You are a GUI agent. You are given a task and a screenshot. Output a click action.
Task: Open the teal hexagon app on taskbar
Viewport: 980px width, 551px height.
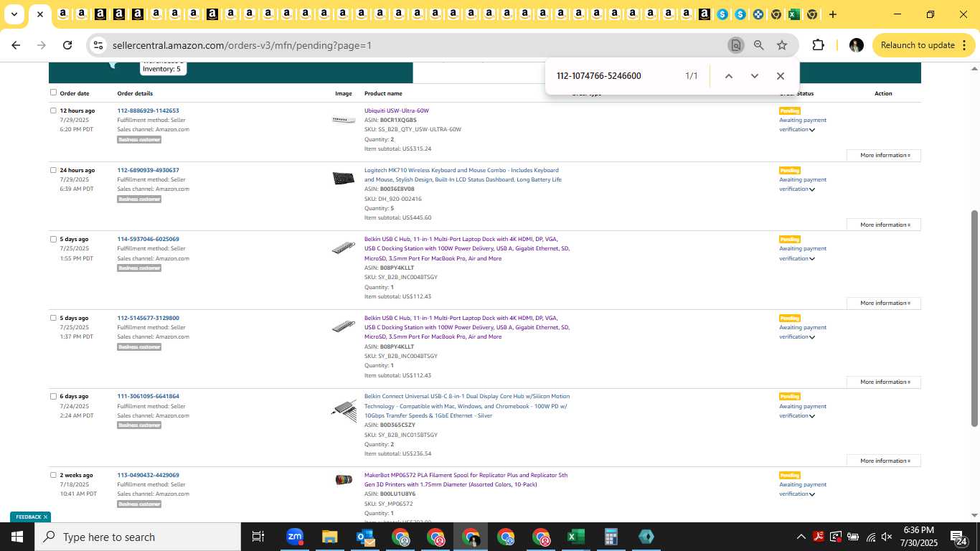(x=646, y=537)
